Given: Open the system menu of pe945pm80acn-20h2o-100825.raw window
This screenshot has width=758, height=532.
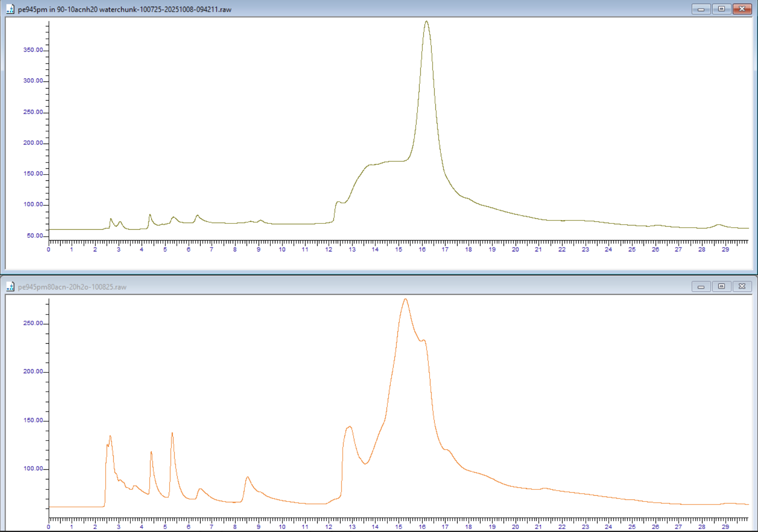Looking at the screenshot, I should point(9,286).
